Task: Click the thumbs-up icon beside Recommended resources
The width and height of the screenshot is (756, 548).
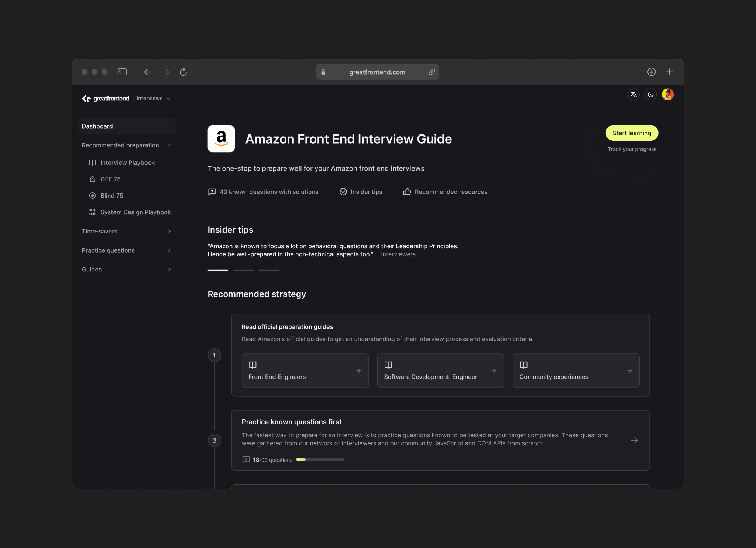Action: coord(407,192)
